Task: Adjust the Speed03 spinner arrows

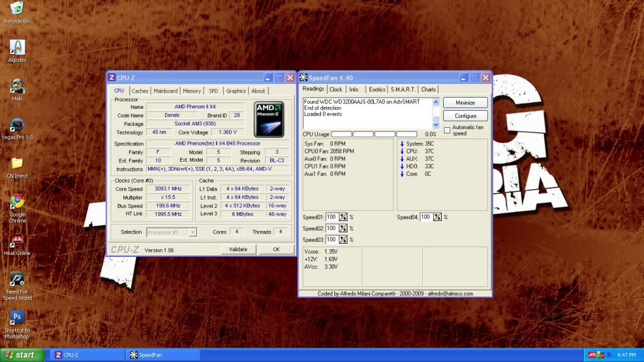Action: pos(343,240)
